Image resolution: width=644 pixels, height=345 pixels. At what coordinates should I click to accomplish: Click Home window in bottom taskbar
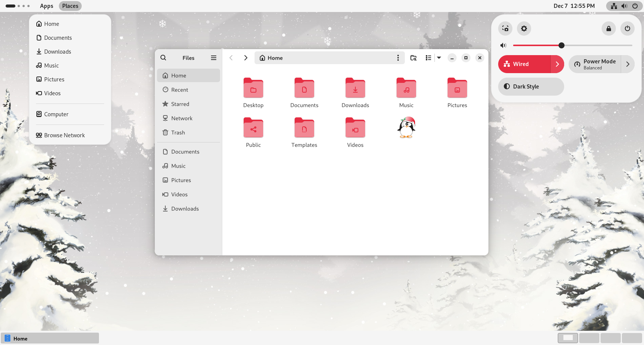click(x=50, y=338)
